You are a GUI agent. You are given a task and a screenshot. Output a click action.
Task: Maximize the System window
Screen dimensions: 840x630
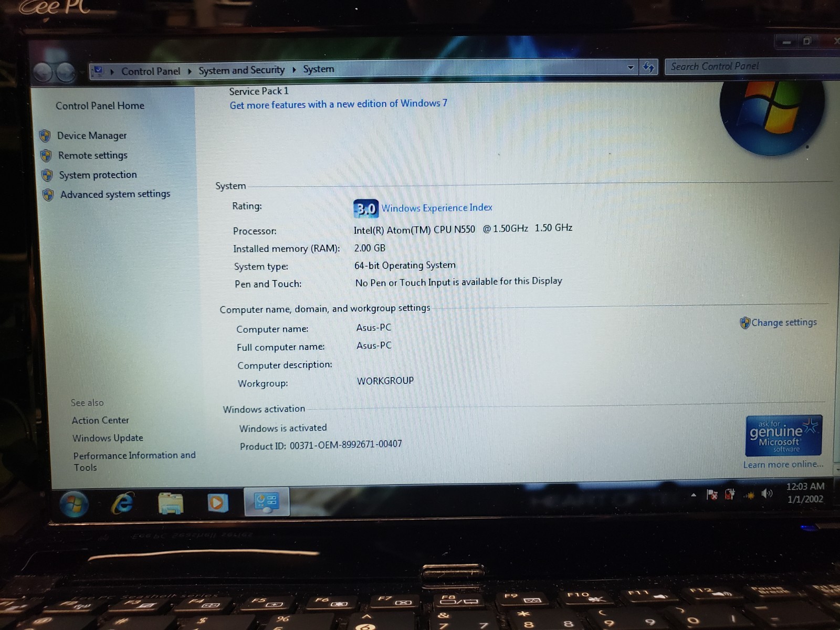[x=807, y=41]
